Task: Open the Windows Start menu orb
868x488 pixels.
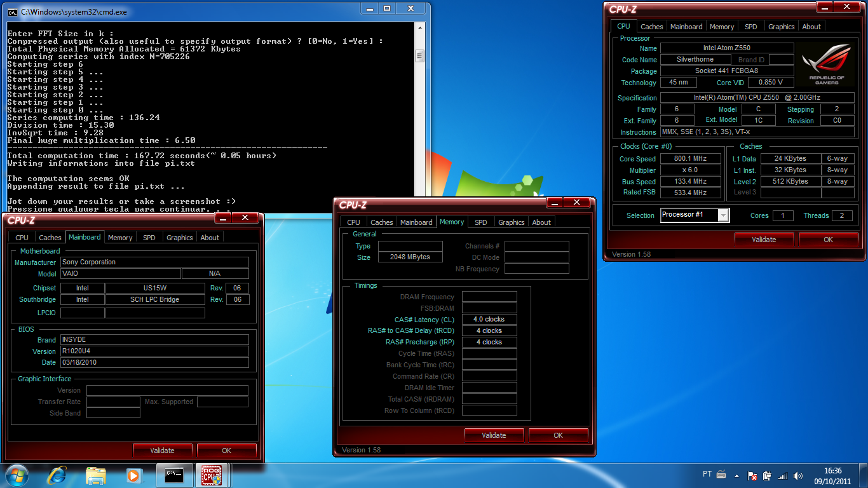Action: 16,475
